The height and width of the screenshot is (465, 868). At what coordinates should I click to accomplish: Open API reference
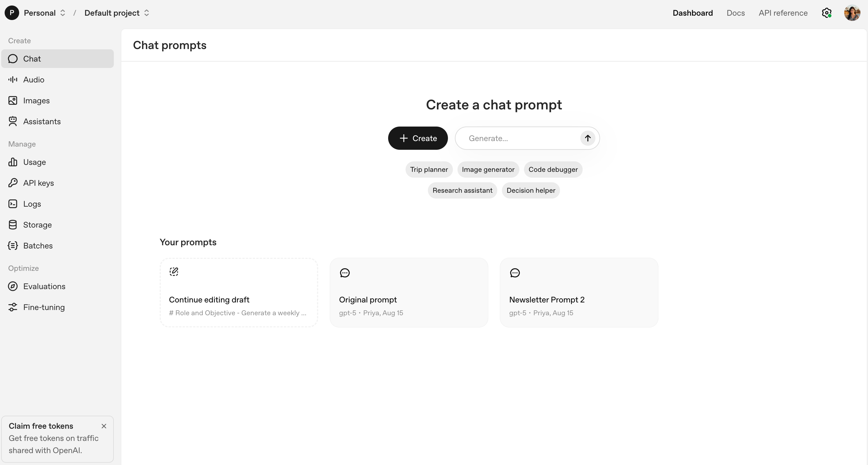(x=783, y=13)
